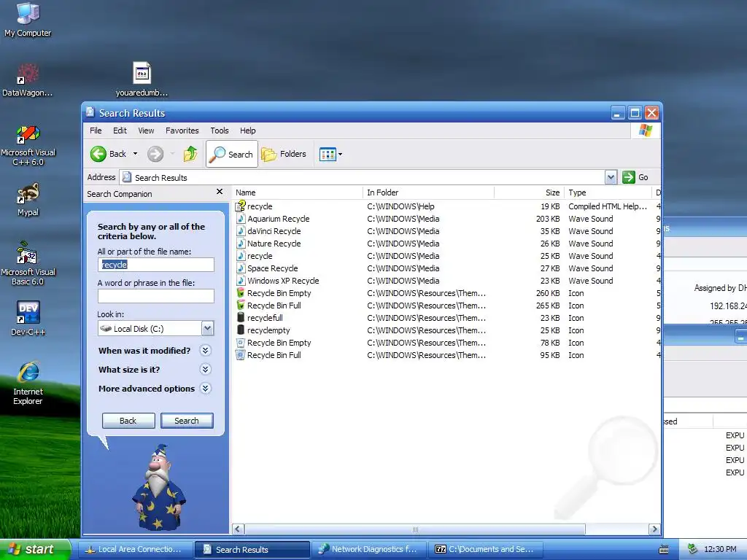Click the horizontal scrollbar left arrow
747x560 pixels.
239,529
